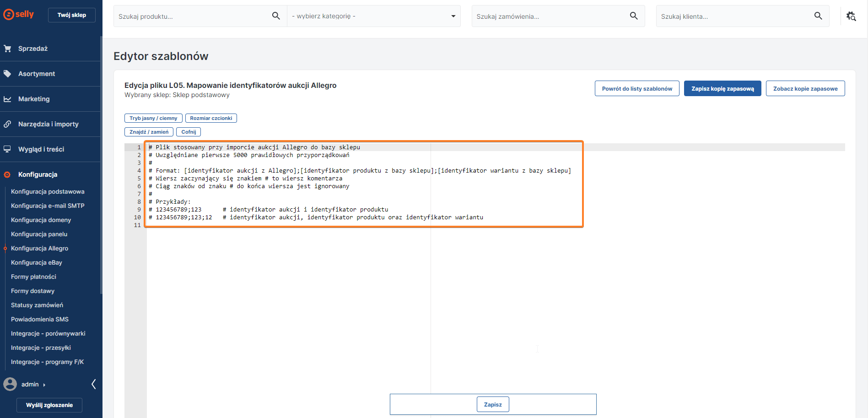Screen dimensions: 868x418
Task: Open Konfiguracja Allegro in the sidebar
Action: (x=39, y=248)
